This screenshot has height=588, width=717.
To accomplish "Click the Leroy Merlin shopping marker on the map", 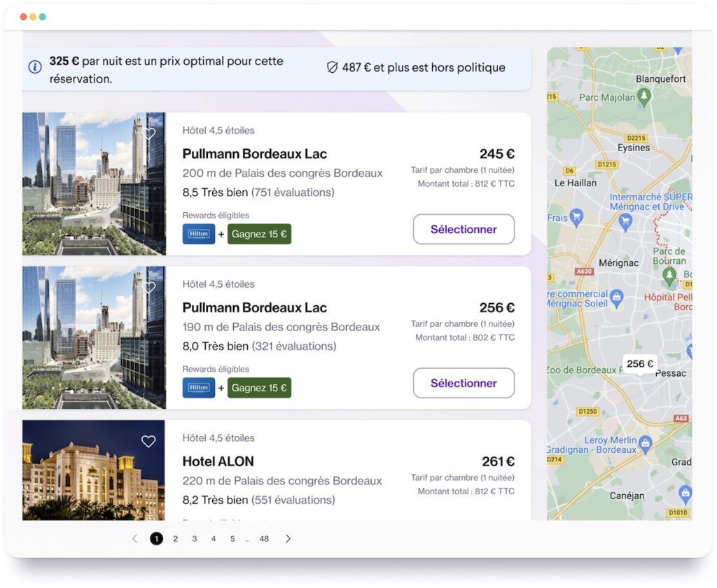I will [646, 443].
